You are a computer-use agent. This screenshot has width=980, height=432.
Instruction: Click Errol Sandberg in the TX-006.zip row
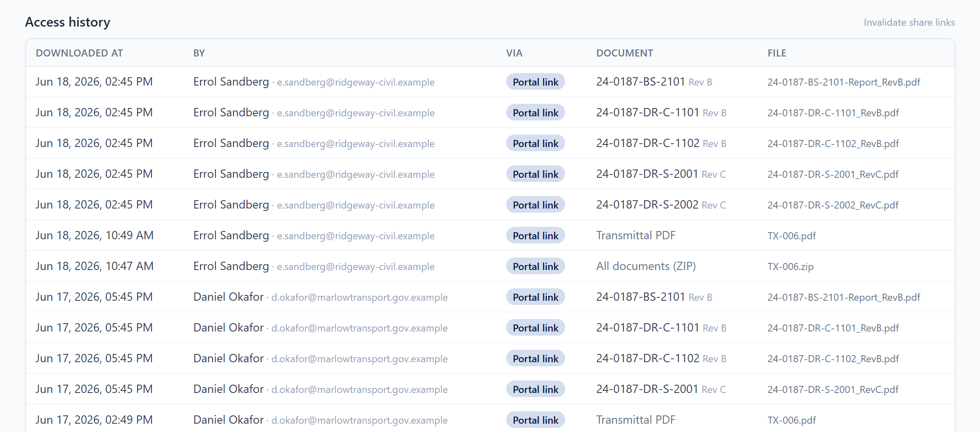pyautogui.click(x=231, y=266)
